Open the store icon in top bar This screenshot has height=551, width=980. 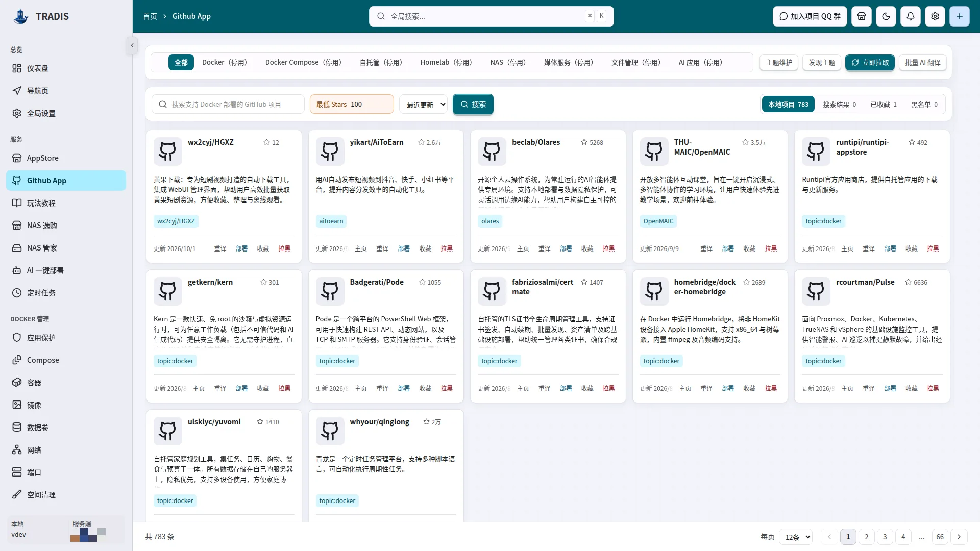point(862,16)
